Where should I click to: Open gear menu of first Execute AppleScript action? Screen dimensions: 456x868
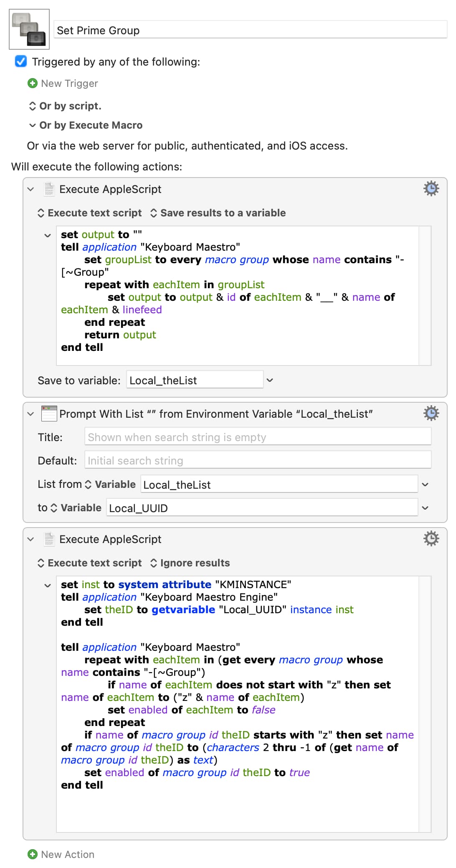point(431,189)
